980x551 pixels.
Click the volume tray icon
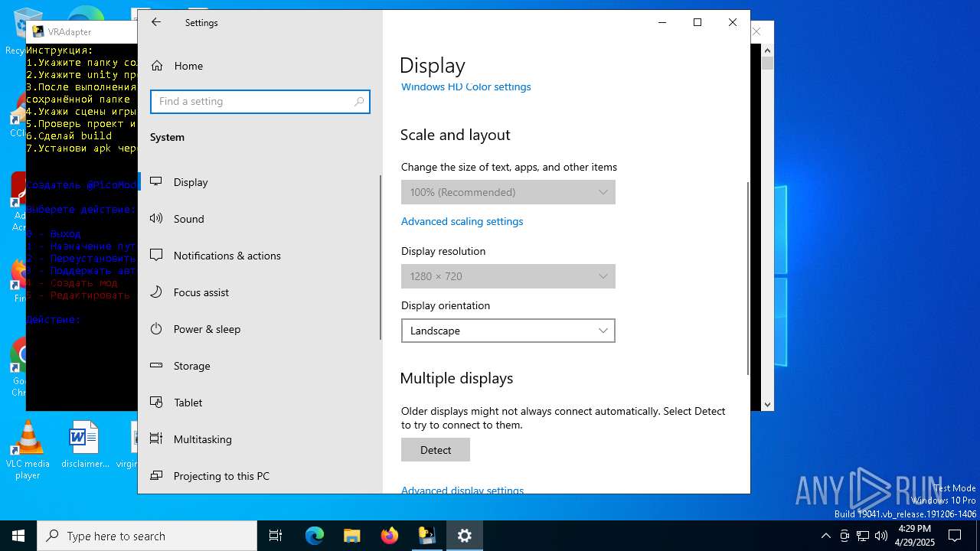(881, 536)
